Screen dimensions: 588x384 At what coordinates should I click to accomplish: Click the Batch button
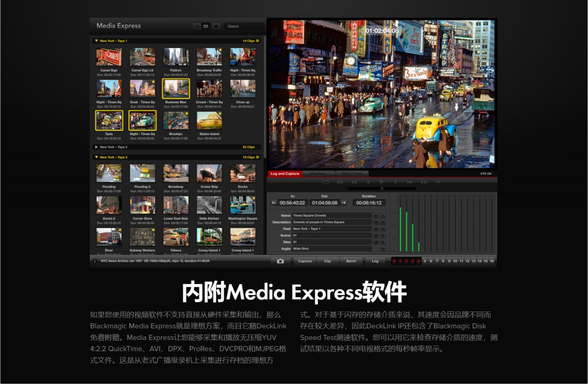(x=351, y=261)
